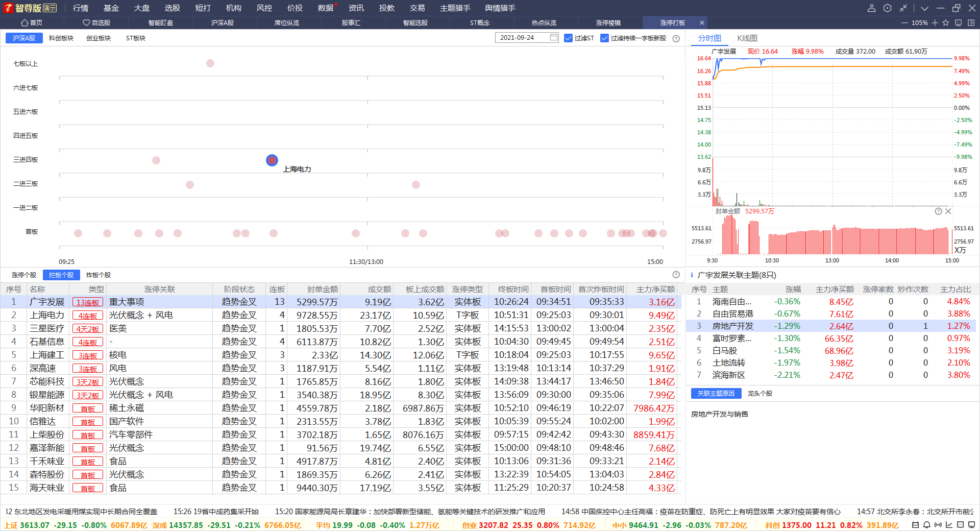Open the bell alerts icon in status bar
980x531 pixels.
pos(926,525)
